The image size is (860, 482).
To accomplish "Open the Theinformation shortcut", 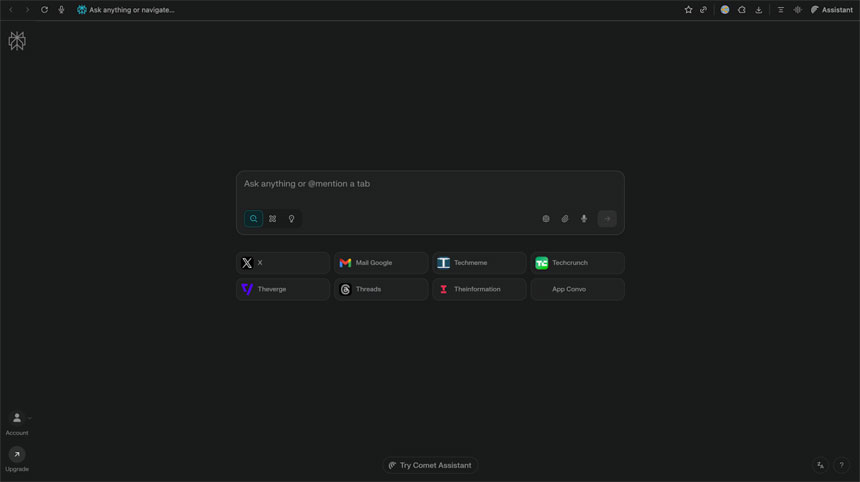I will tap(479, 289).
